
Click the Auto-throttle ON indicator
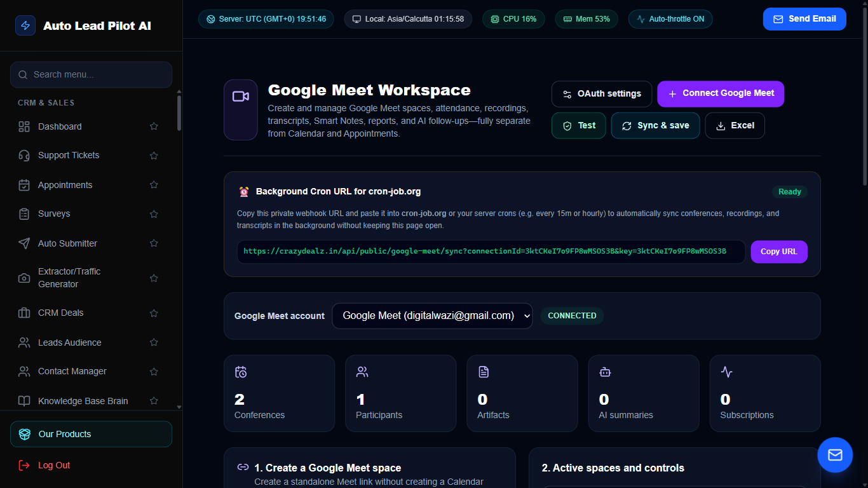670,19
